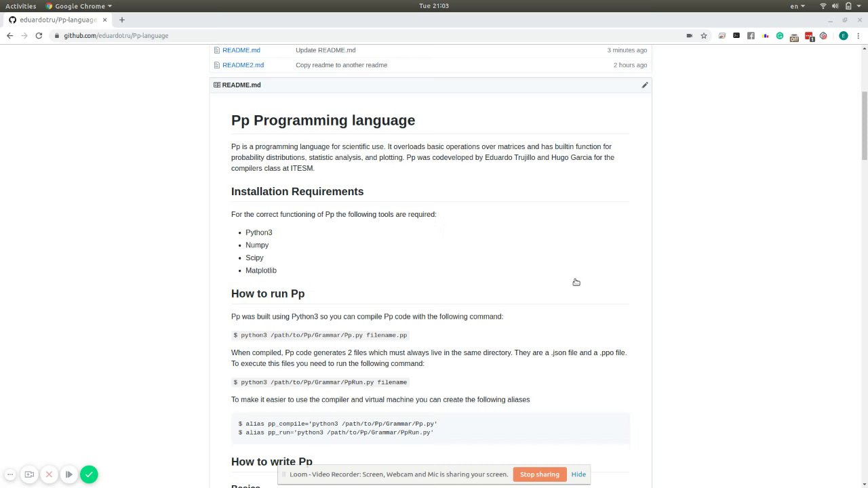Open 'Copy readme to another readme' commit

[x=341, y=65]
